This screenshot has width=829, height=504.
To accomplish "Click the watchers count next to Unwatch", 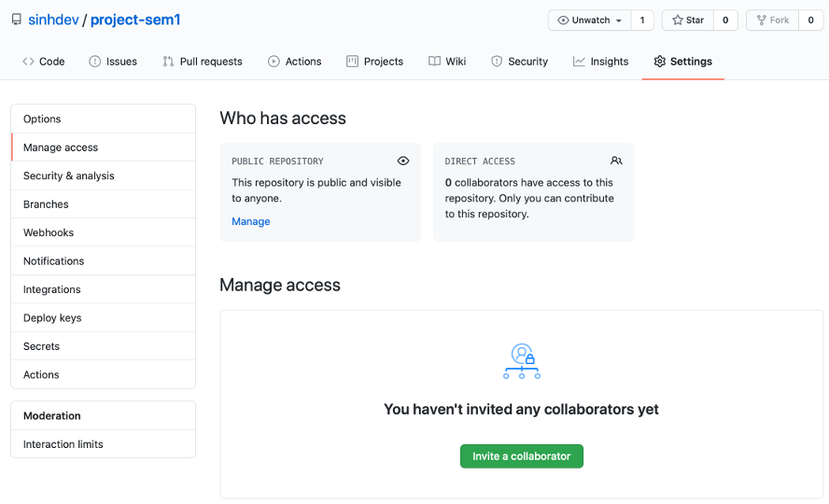I will tap(642, 21).
